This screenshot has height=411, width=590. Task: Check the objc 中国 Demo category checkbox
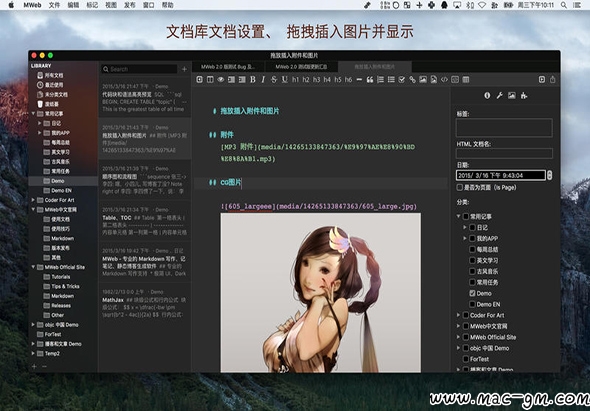tap(465, 348)
